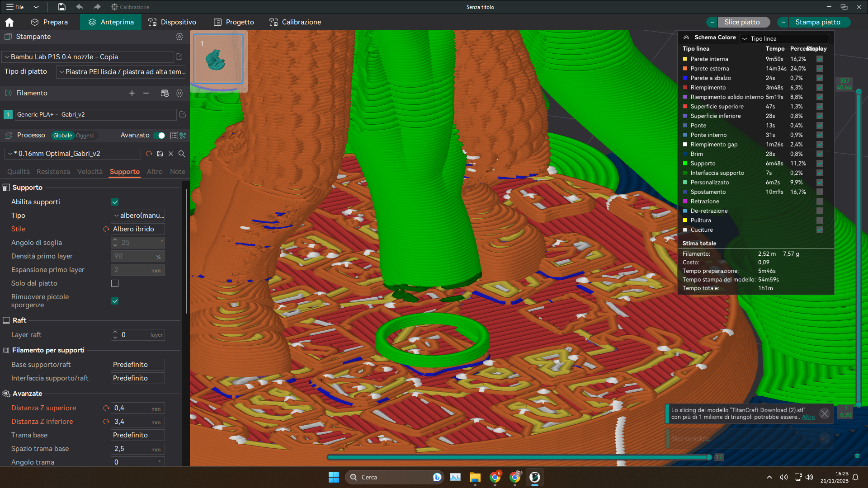
Task: Change the Stile dropdown from Albero ibrido
Action: 137,229
